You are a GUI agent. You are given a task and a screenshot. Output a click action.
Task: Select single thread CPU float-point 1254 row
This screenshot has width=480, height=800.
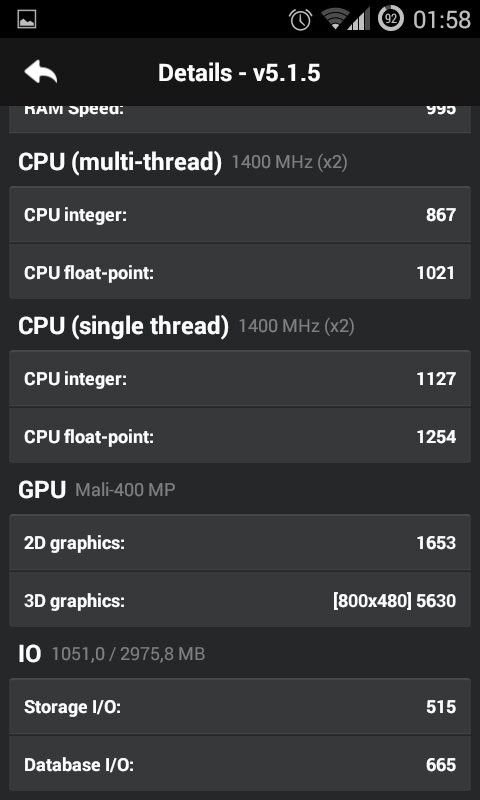pyautogui.click(x=240, y=436)
